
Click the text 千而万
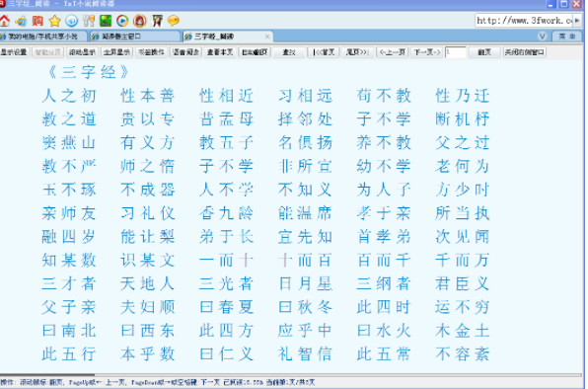[463, 261]
